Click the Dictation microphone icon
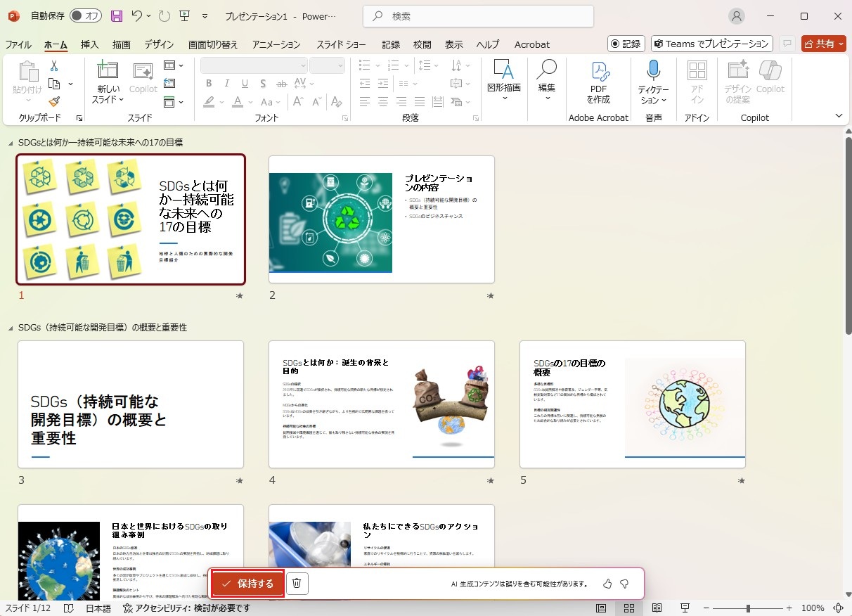 point(653,70)
